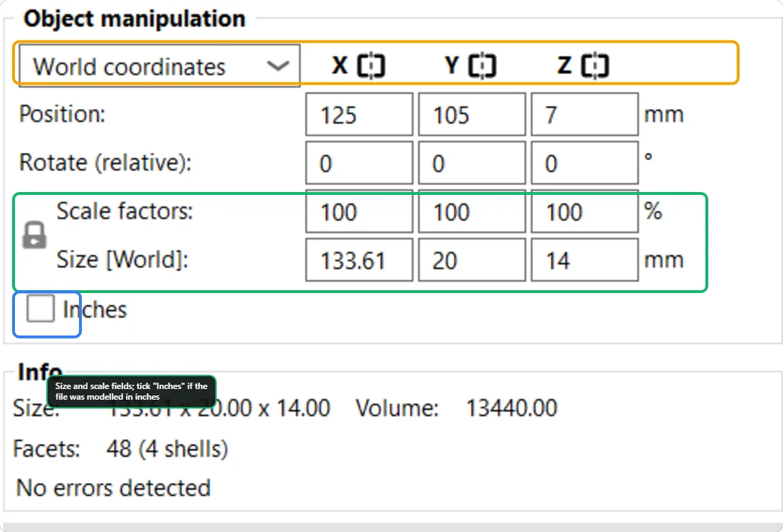Click the "Position:" label

click(62, 114)
